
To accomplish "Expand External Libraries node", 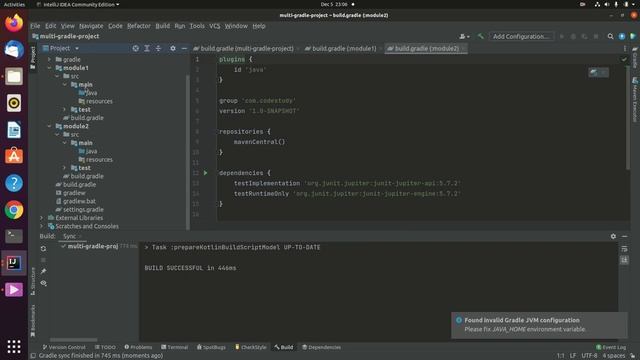I will [42, 218].
